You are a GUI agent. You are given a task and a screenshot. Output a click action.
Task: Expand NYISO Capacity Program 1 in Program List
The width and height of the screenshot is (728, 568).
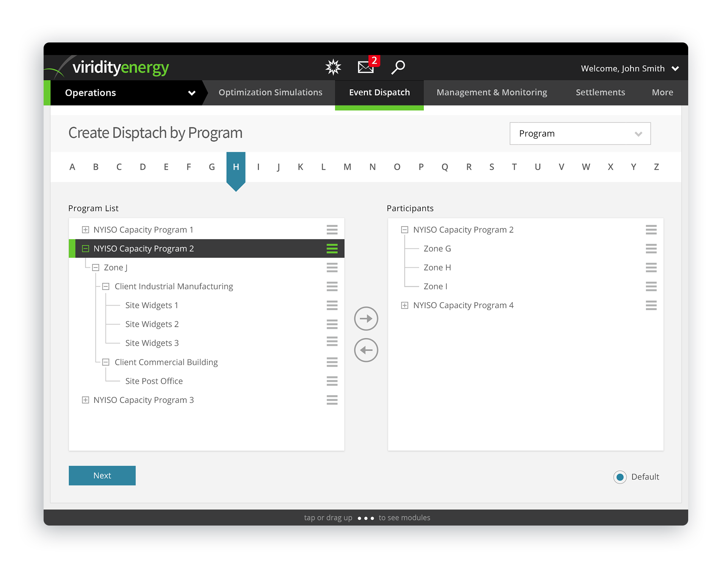[x=85, y=230]
